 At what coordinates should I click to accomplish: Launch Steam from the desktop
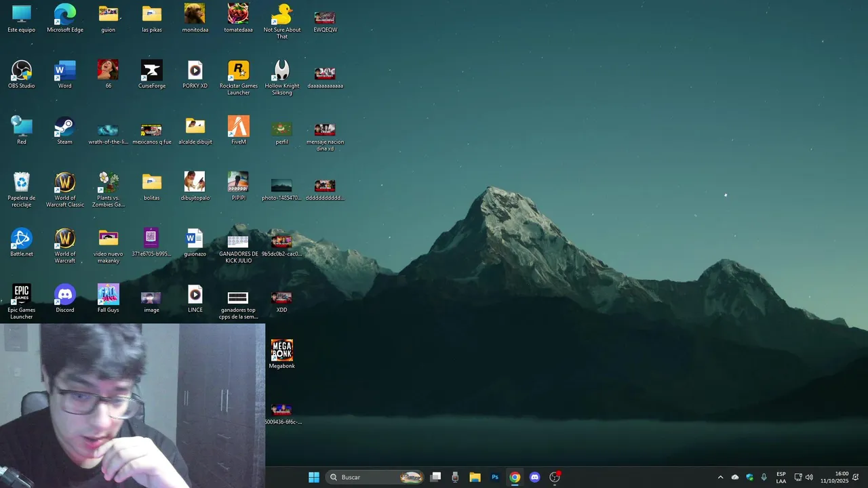point(65,130)
